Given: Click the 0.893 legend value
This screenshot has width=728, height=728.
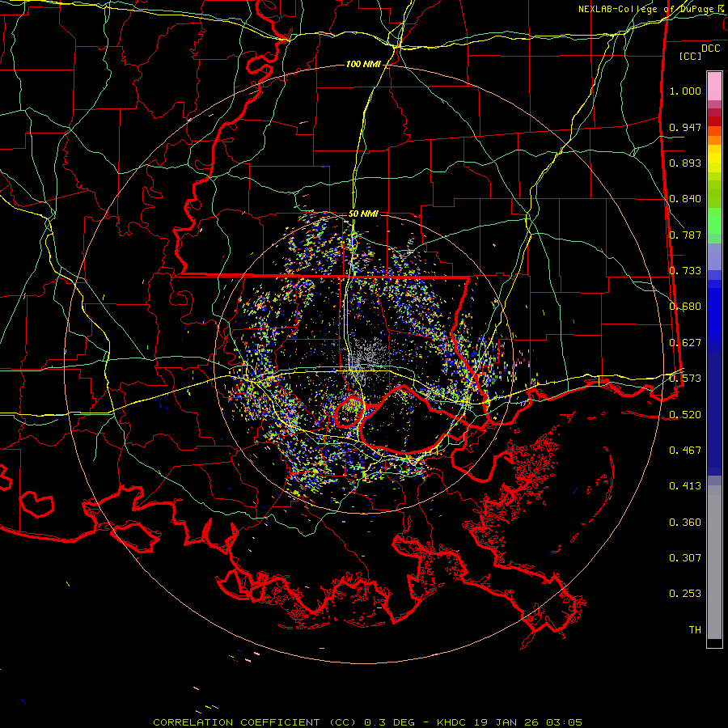Looking at the screenshot, I should pyautogui.click(x=685, y=163).
